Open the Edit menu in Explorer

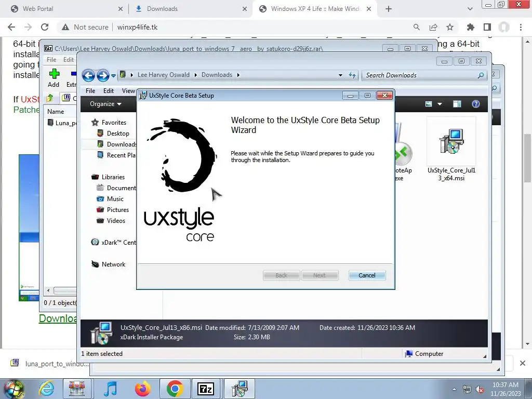(108, 90)
